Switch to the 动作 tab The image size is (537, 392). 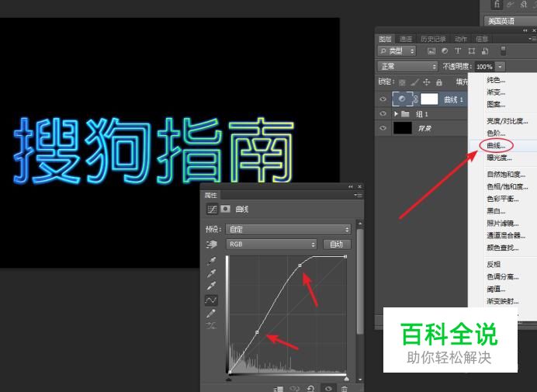[461, 39]
